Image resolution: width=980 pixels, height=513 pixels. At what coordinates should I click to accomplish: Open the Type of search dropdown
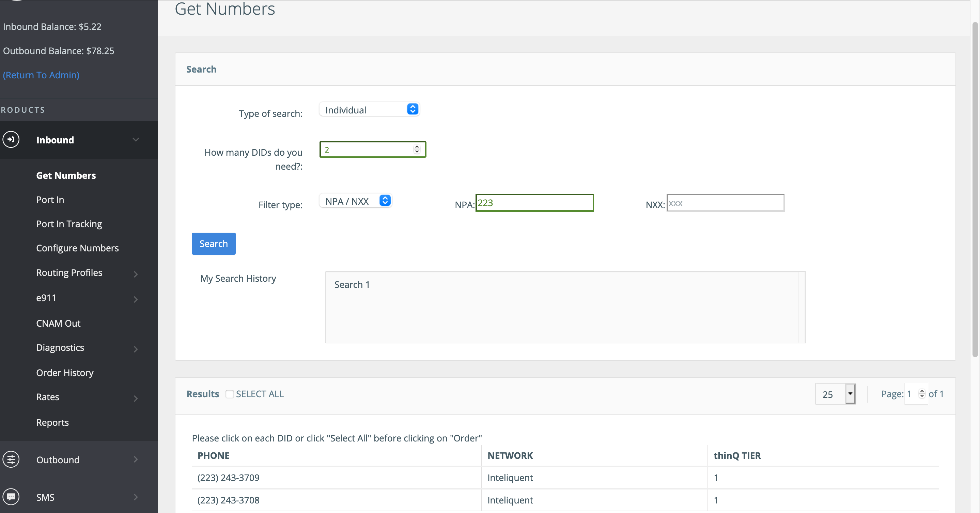tap(369, 110)
